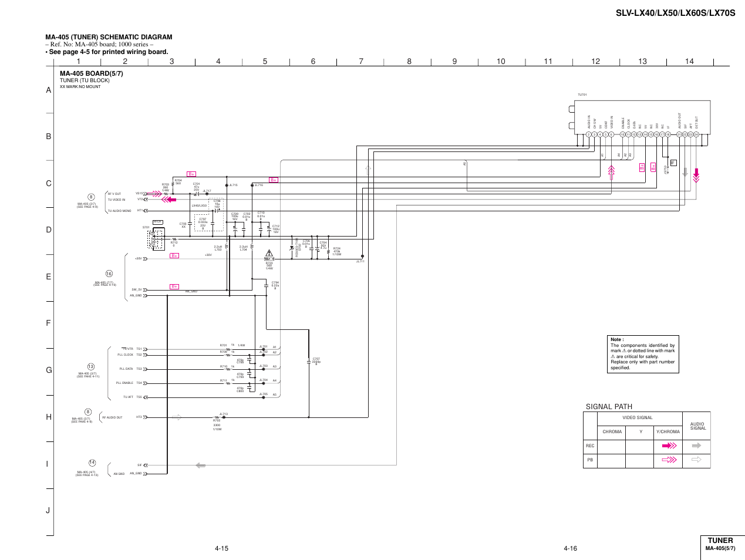Click the 'PLL CLOCK' signal label
745x560 pixels.
coord(126,355)
